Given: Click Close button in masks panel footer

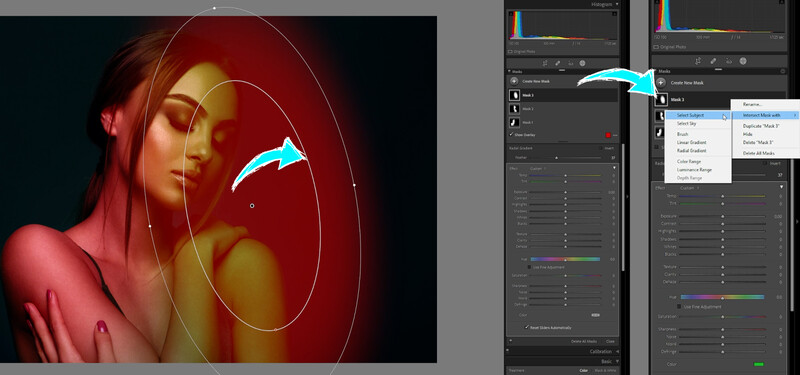Looking at the screenshot, I should click(610, 341).
